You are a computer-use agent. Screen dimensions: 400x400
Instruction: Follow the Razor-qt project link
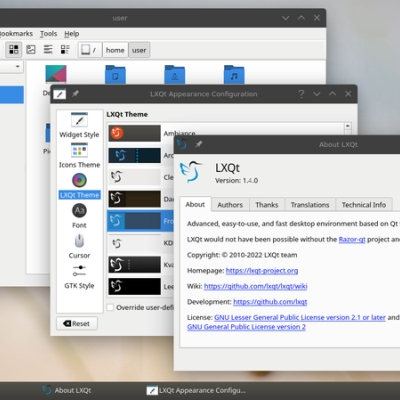[352, 239]
